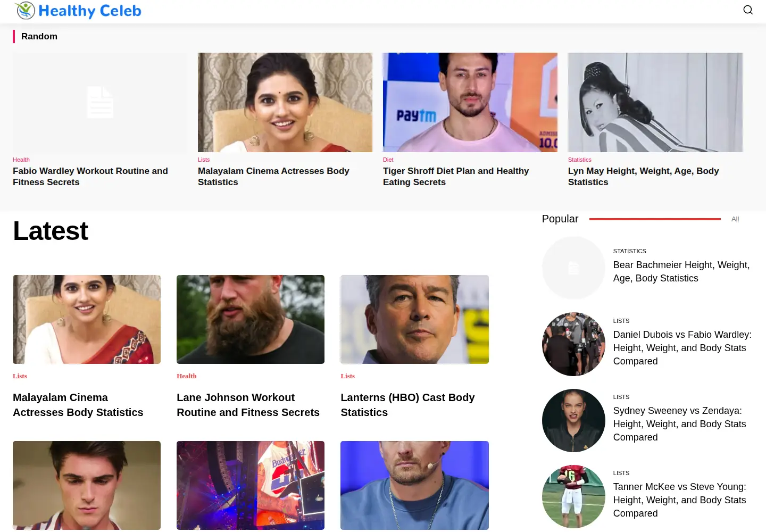Read Tanner McKee vs Steve Young comparison
Viewport: 766px width, 532px height.
point(680,500)
